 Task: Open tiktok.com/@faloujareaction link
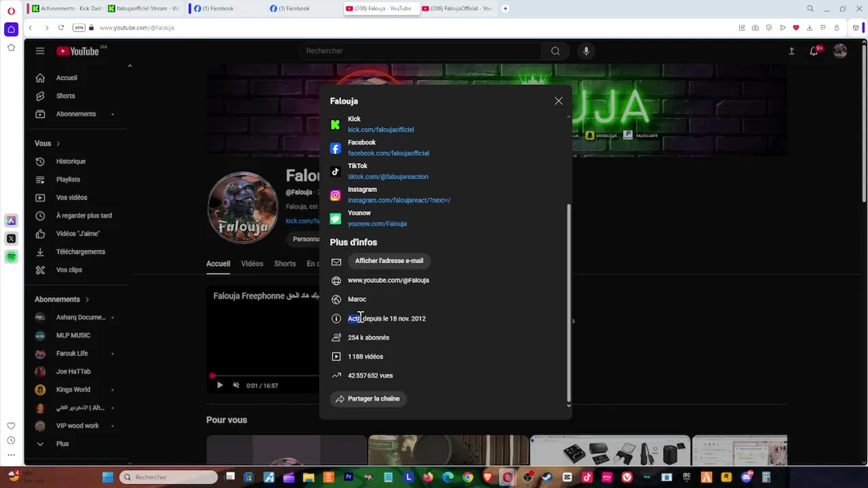tap(388, 177)
